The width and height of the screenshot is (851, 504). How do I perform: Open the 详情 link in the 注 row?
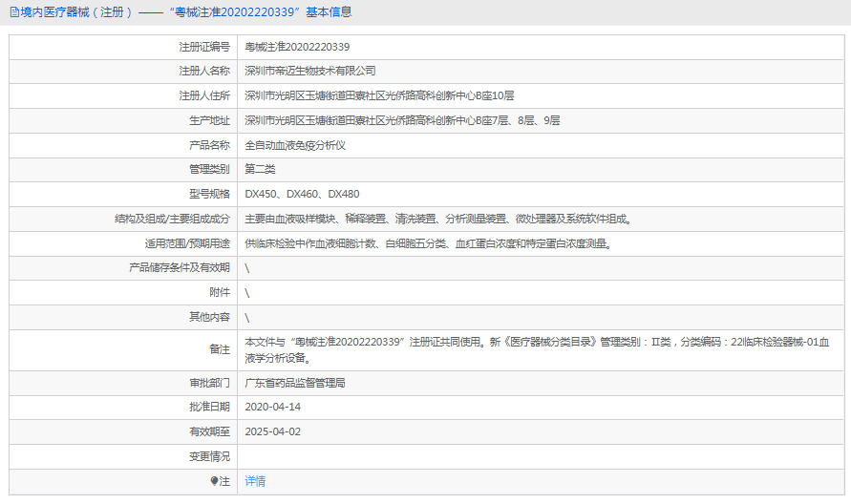coord(255,481)
